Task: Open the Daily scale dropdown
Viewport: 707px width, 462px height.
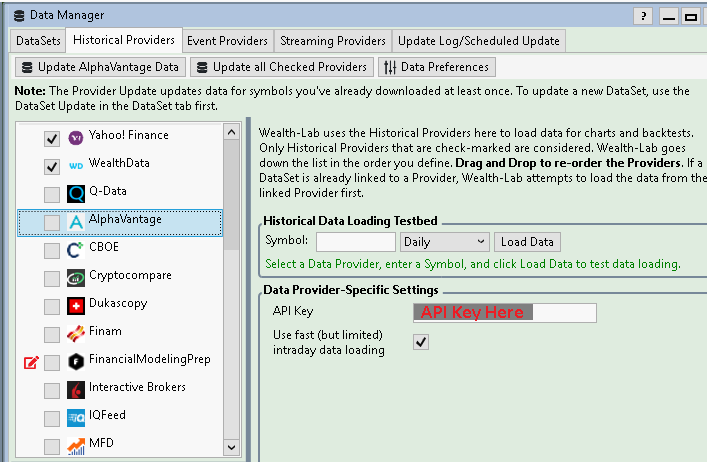Action: (x=445, y=242)
